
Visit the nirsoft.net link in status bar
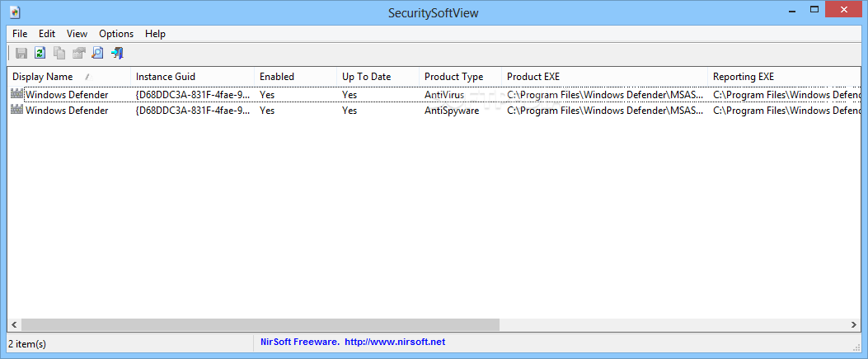395,342
